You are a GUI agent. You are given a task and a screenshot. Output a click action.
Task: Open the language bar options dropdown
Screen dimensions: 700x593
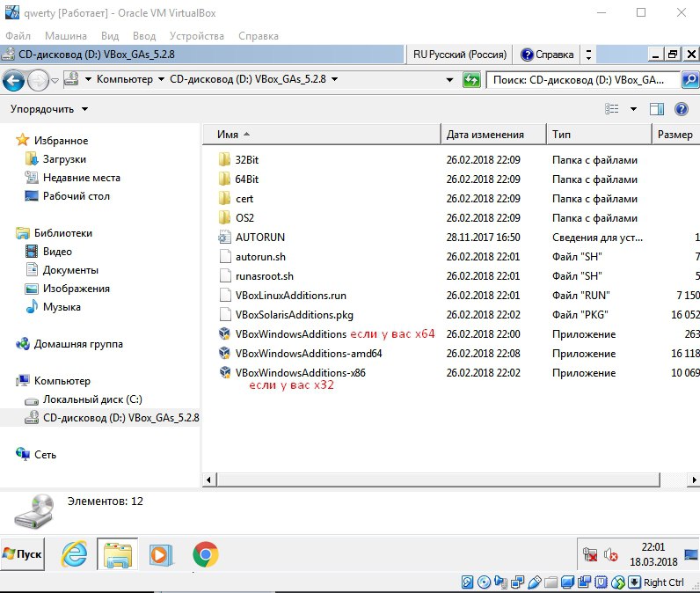[588, 55]
